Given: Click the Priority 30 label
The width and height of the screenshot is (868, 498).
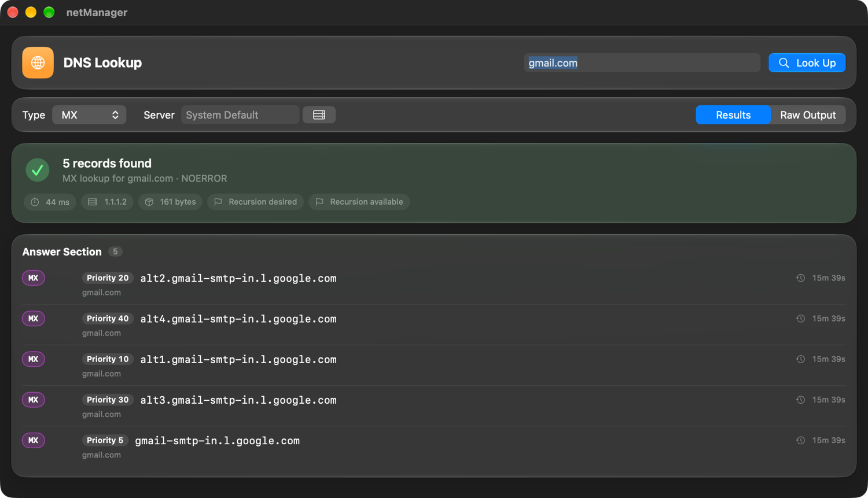Looking at the screenshot, I should [108, 400].
